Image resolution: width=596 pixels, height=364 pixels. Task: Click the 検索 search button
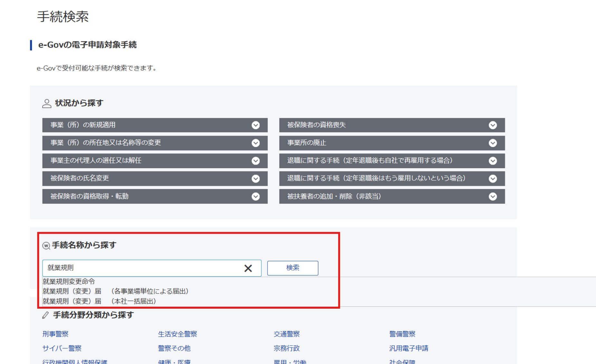tap(292, 268)
